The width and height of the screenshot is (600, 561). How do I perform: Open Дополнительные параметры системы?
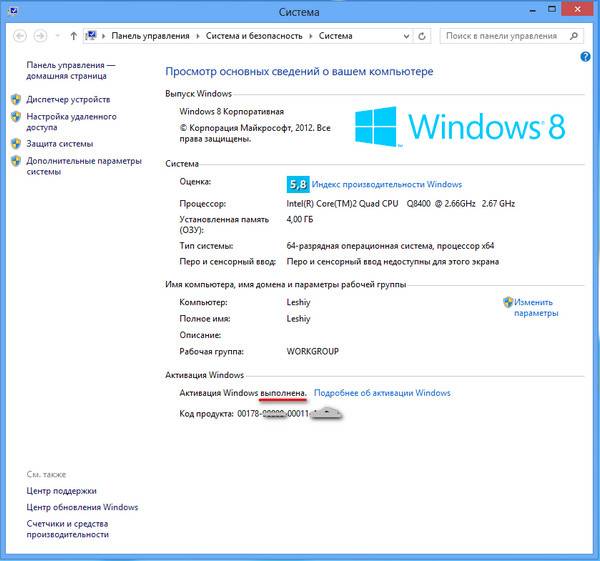click(x=84, y=166)
